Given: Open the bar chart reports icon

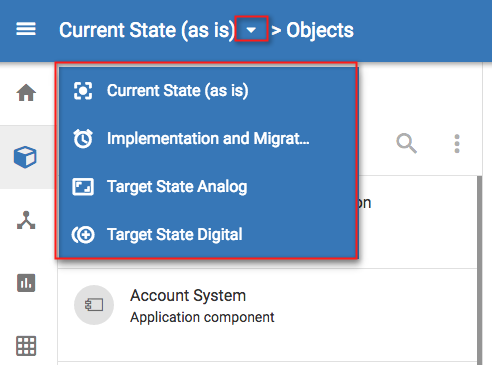Looking at the screenshot, I should pos(26,283).
